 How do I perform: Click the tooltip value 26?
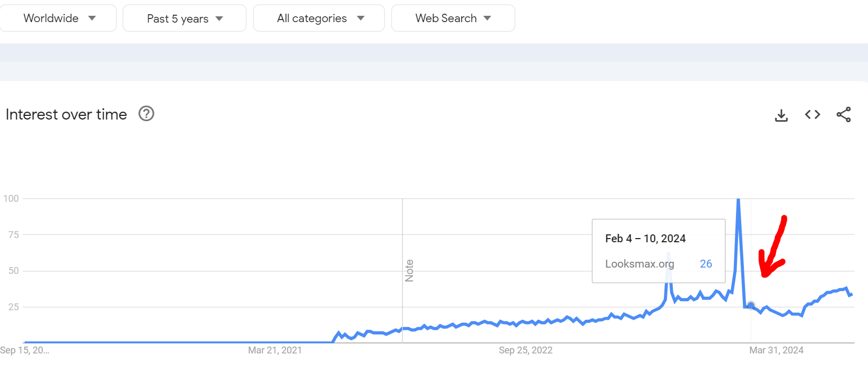point(705,264)
